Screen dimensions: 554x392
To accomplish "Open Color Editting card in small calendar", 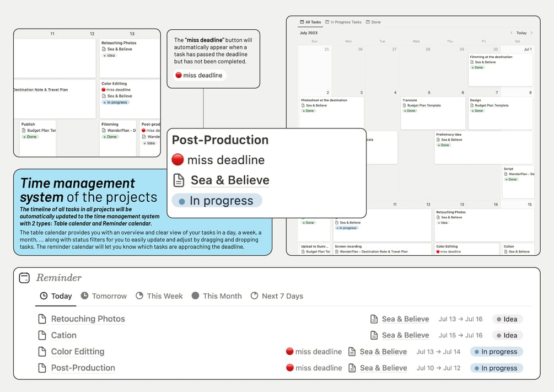I will point(130,99).
